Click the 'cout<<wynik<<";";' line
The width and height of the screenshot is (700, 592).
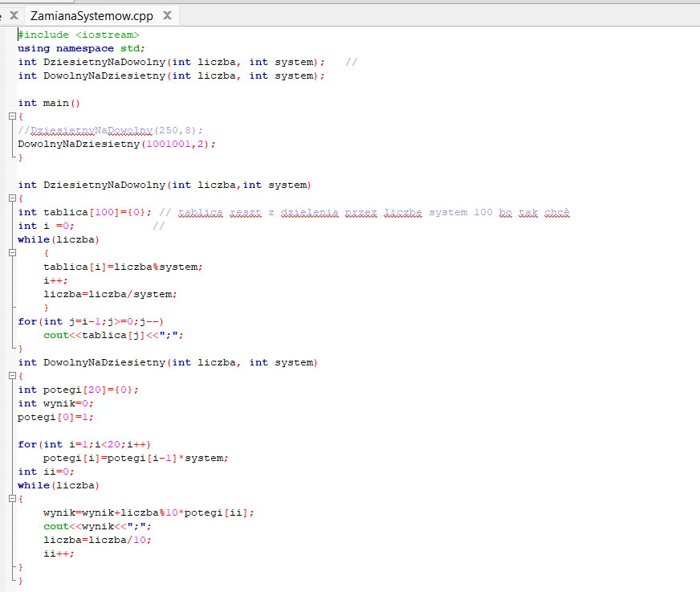click(97, 526)
